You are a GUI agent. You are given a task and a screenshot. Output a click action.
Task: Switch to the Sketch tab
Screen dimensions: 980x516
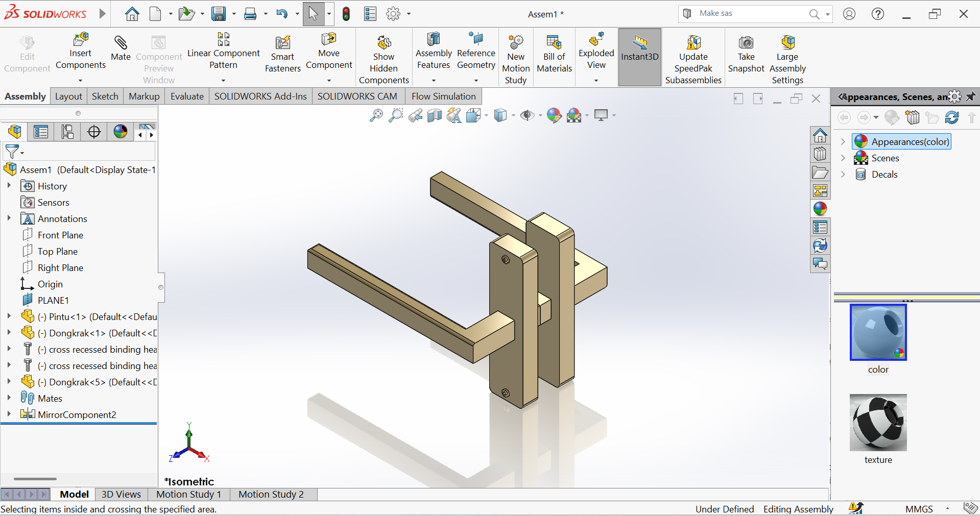[105, 96]
